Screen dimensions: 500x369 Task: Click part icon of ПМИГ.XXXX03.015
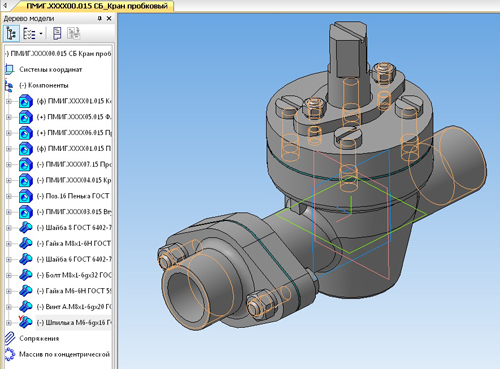[26, 212]
